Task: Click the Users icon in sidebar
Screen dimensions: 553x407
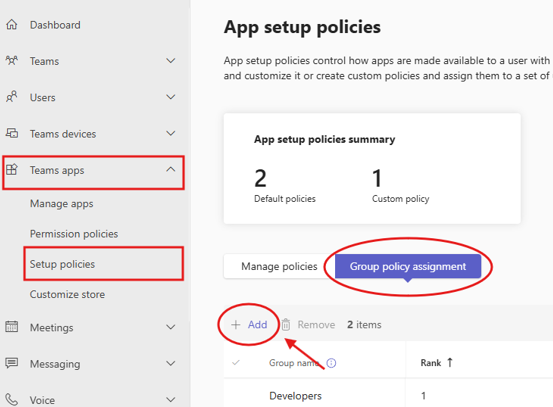Action: pos(12,97)
